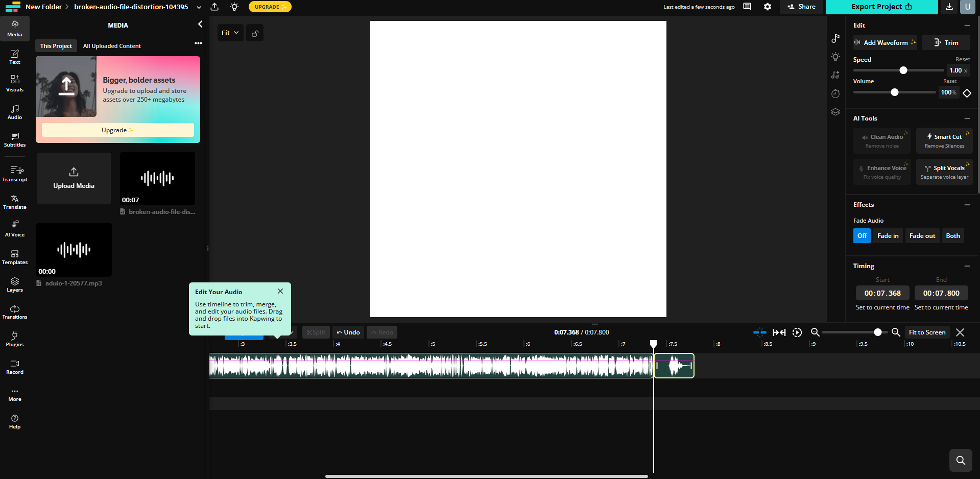Open the Layers sidebar panel
Image resolution: width=980 pixels, height=479 pixels.
(15, 284)
